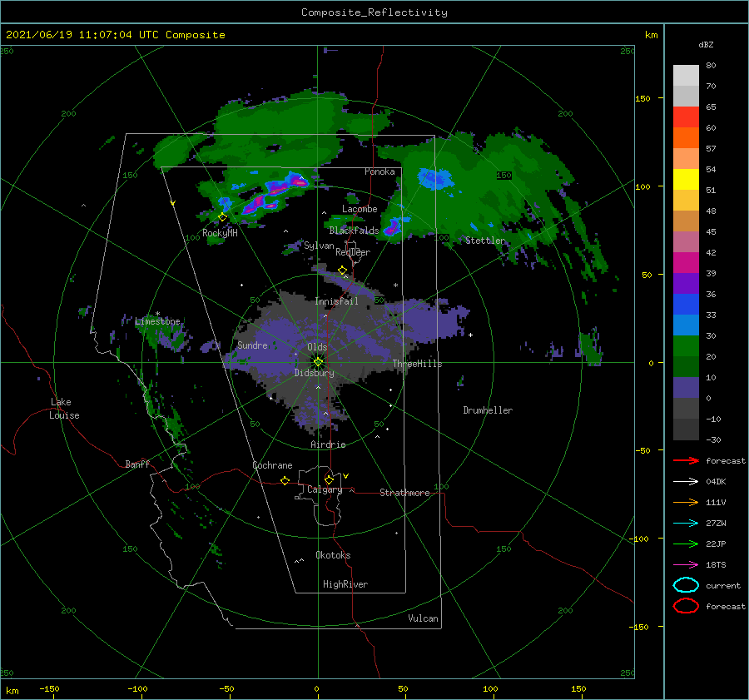Image resolution: width=749 pixels, height=700 pixels.
Task: Click the red forecast arrow in legend
Action: 686,460
